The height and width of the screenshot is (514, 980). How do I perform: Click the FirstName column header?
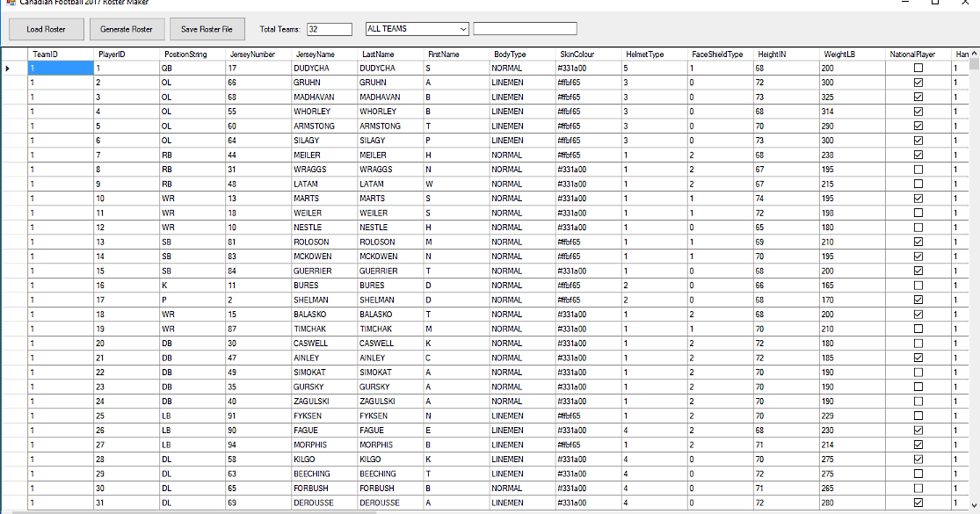pos(456,54)
